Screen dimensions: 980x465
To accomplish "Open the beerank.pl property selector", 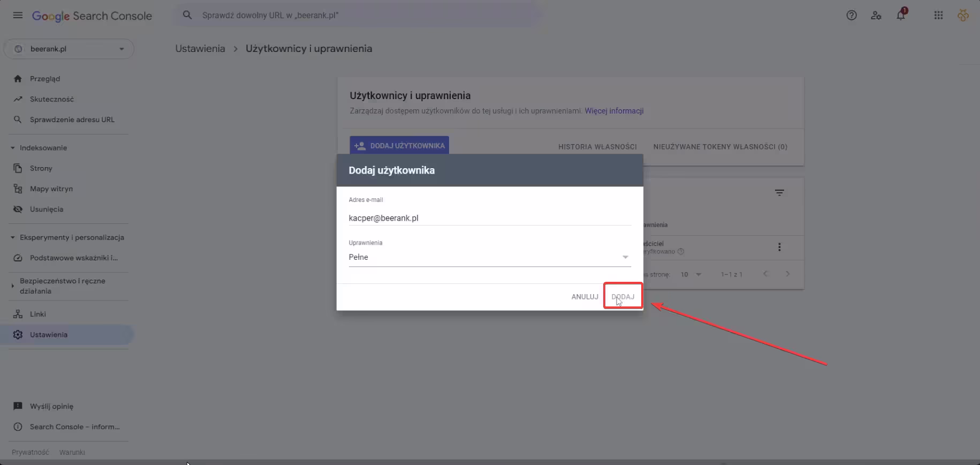I will pos(69,49).
